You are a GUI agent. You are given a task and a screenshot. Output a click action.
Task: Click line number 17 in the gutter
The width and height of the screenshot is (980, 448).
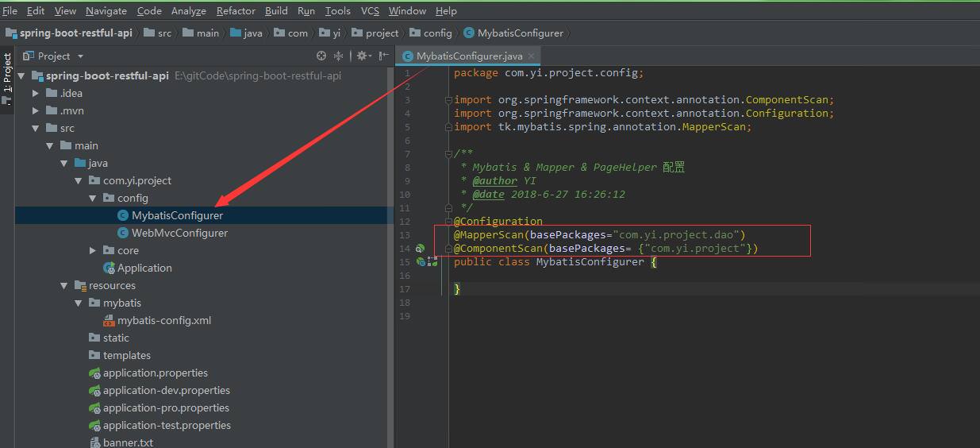tap(405, 289)
